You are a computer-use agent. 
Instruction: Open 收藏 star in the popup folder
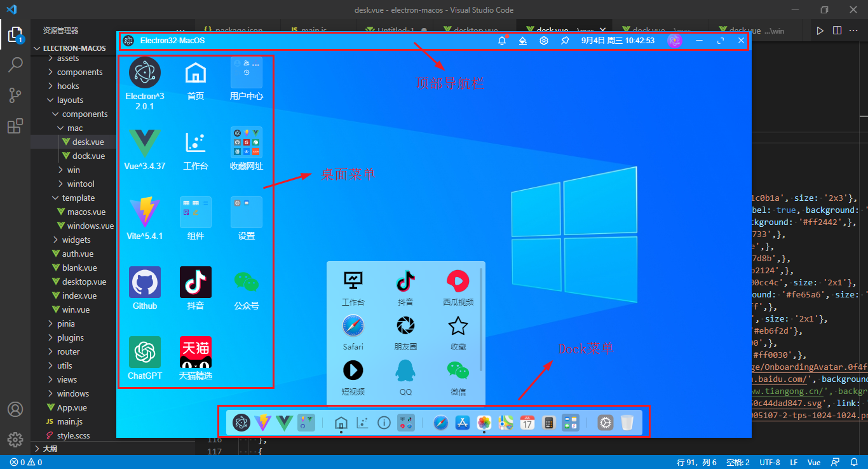click(458, 325)
